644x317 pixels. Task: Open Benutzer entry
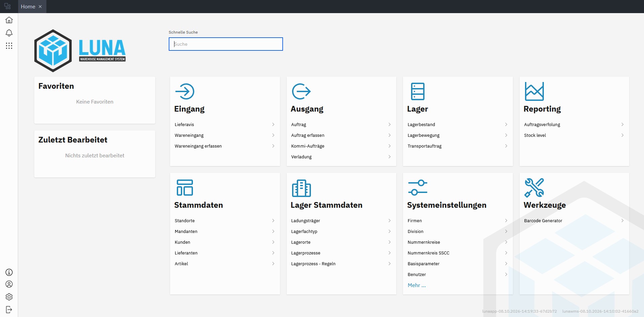click(458, 274)
